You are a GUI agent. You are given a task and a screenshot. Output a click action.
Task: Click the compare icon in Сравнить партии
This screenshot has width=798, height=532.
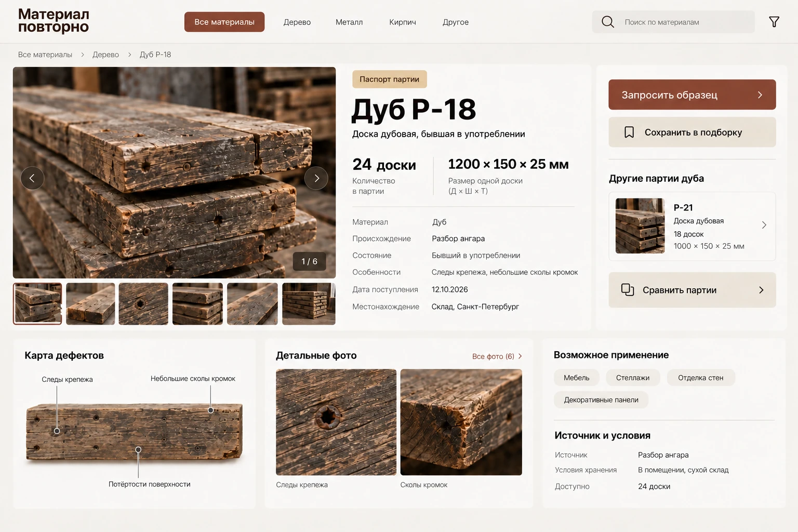point(628,290)
